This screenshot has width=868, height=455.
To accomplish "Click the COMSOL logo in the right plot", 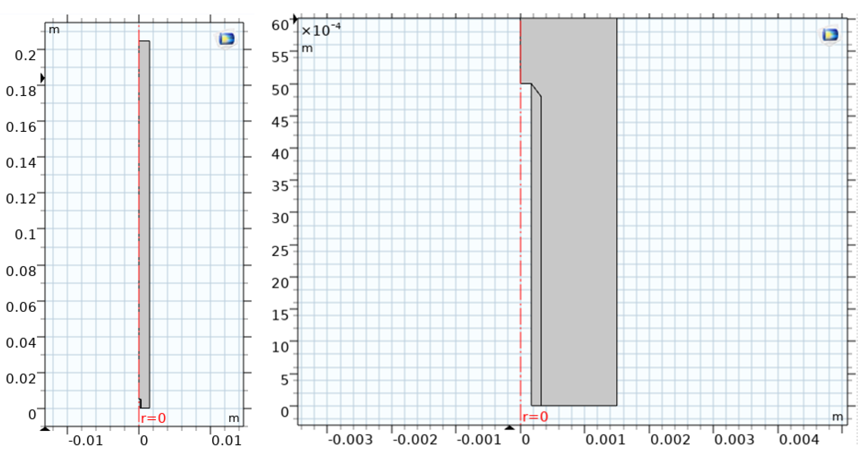I will 830,35.
